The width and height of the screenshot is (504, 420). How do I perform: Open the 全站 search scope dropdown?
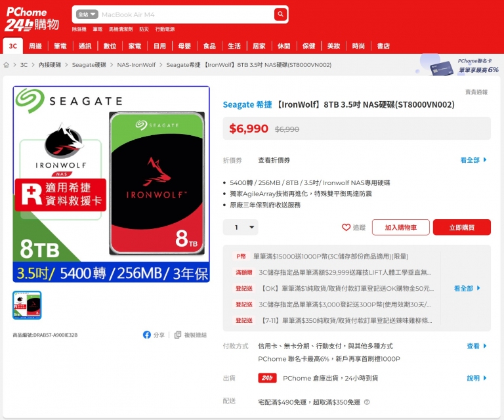pyautogui.click(x=87, y=14)
